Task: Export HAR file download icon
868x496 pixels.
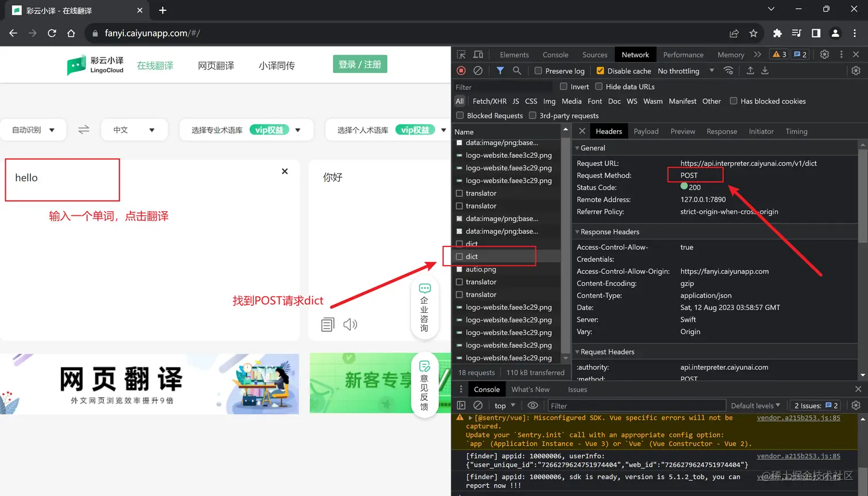Action: [765, 71]
